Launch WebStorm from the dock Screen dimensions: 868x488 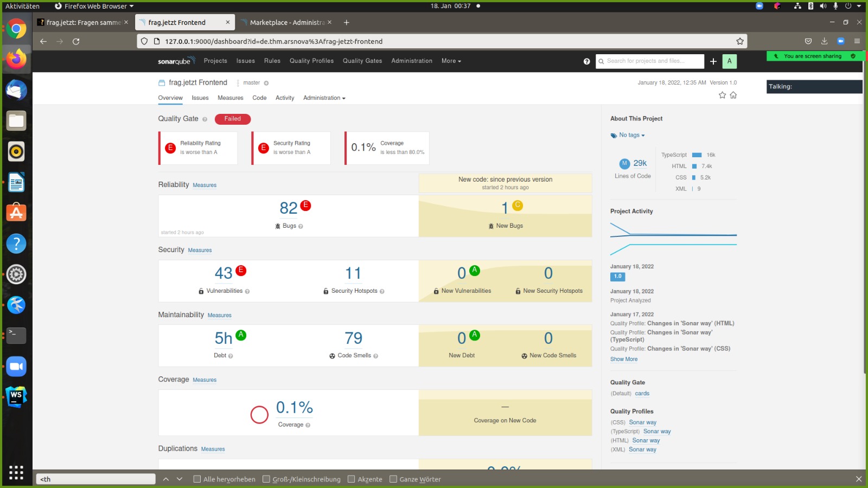[x=16, y=396]
